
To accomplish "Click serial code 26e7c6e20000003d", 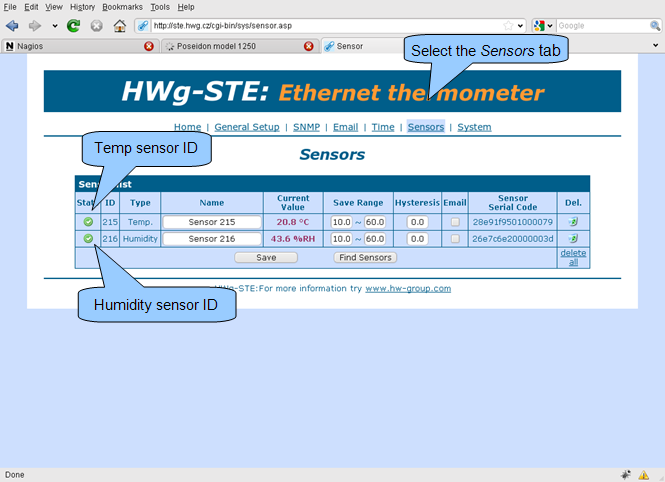I will tap(513, 239).
